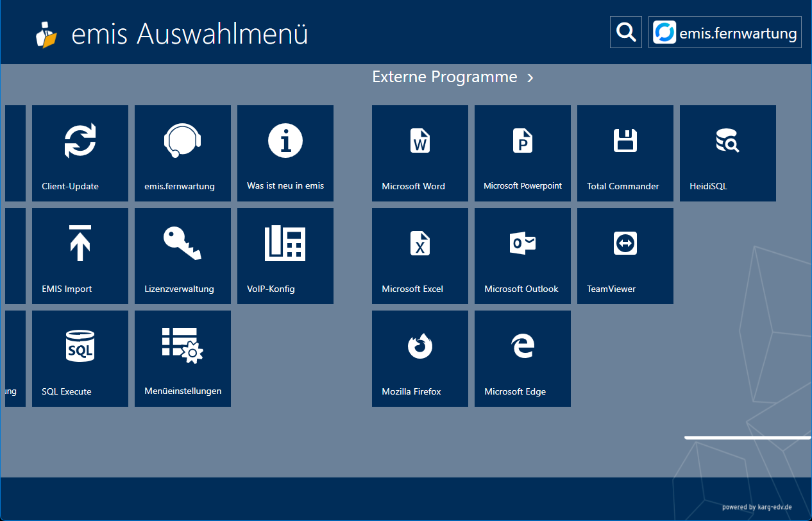This screenshot has width=812, height=521.
Task: Launch TeamViewer
Action: [x=625, y=256]
